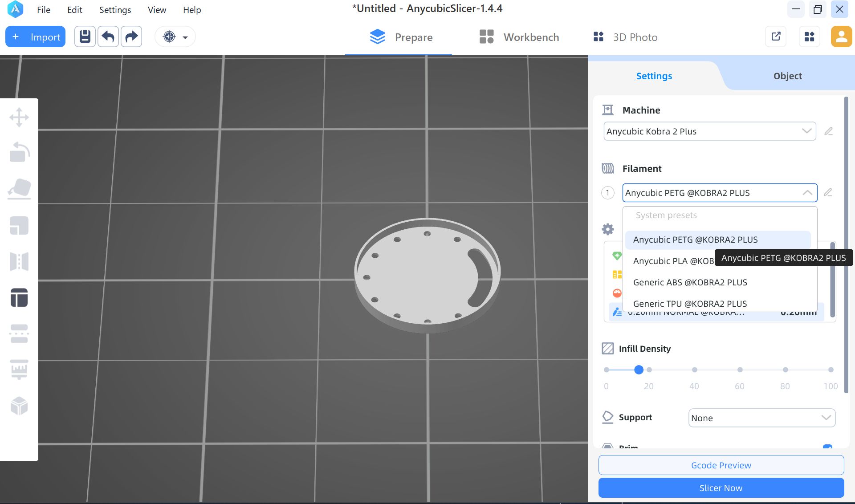Click the Infill Density slider handle
Image resolution: width=855 pixels, height=504 pixels.
639,370
